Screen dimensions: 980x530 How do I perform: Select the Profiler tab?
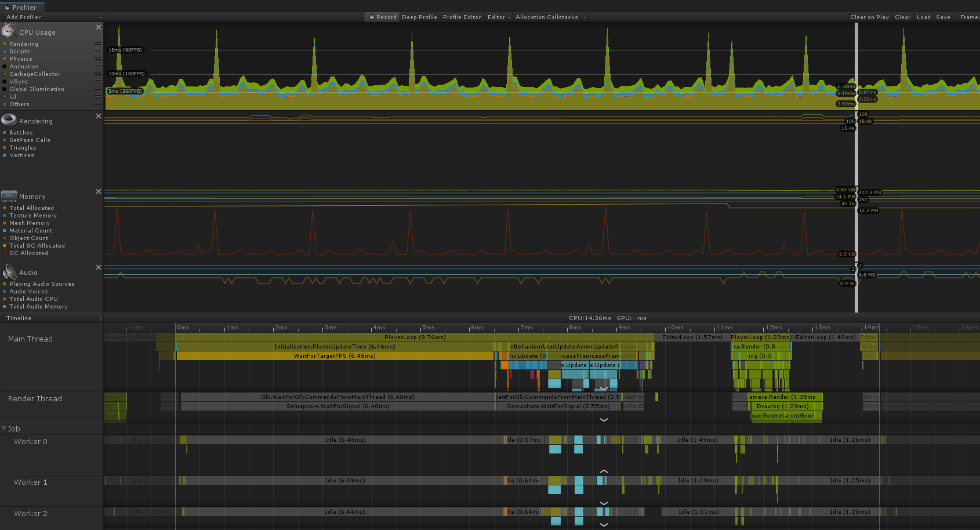pos(22,8)
